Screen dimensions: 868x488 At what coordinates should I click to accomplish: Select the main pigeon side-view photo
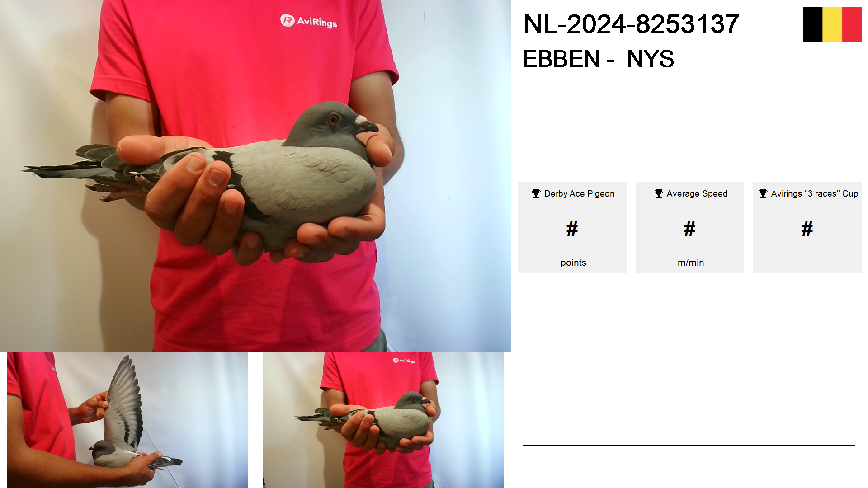pyautogui.click(x=255, y=176)
